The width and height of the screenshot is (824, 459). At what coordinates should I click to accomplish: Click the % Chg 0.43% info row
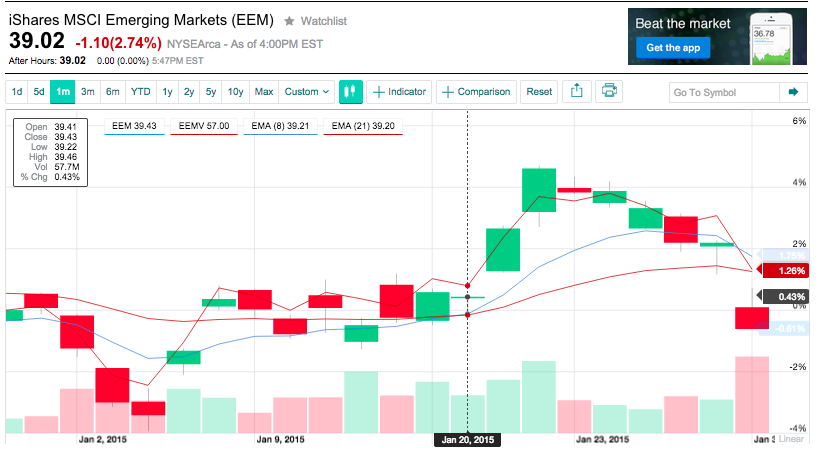pos(50,177)
